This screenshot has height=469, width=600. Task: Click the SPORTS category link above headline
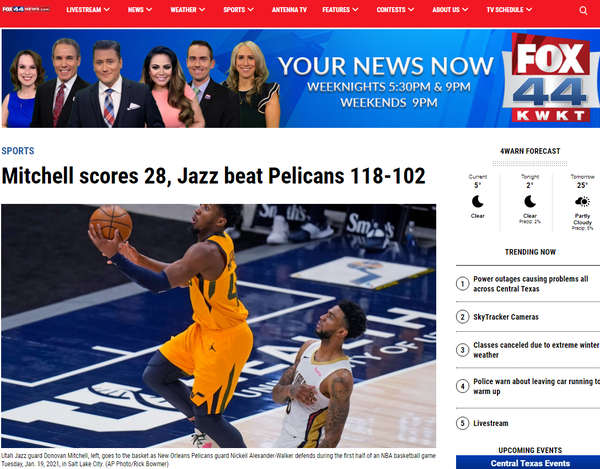[18, 151]
